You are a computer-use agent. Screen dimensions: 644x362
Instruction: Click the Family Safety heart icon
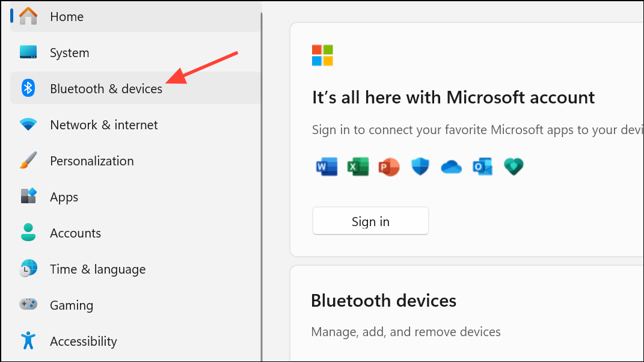[x=514, y=167]
